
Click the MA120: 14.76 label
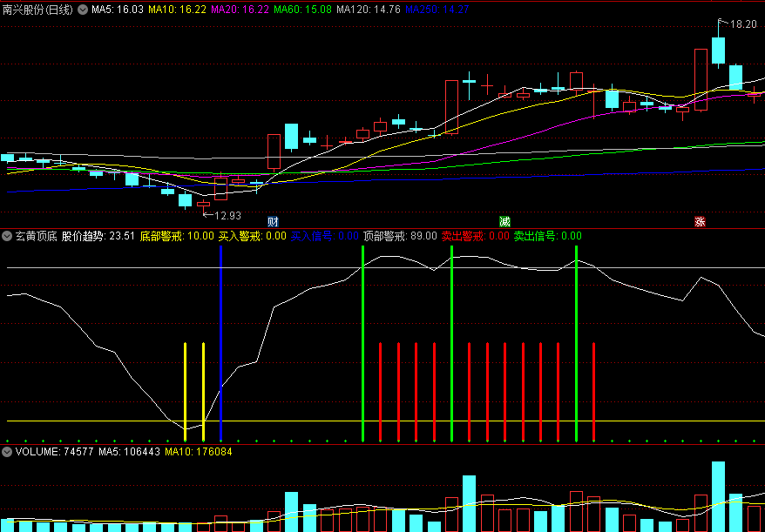click(369, 9)
